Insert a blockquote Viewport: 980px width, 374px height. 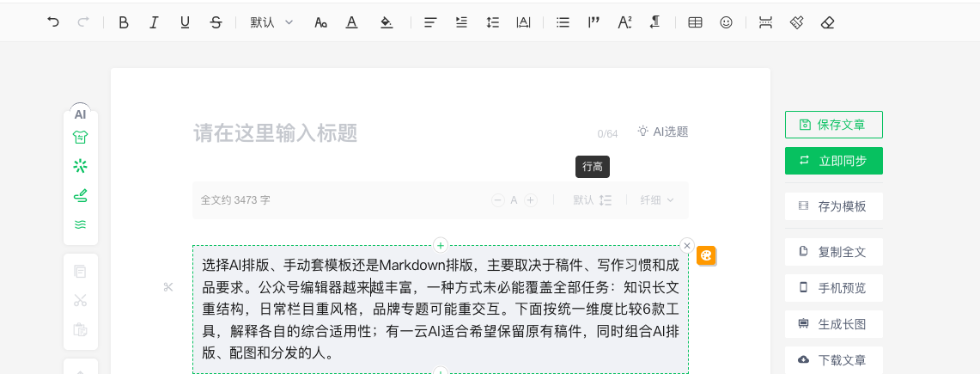click(x=593, y=22)
